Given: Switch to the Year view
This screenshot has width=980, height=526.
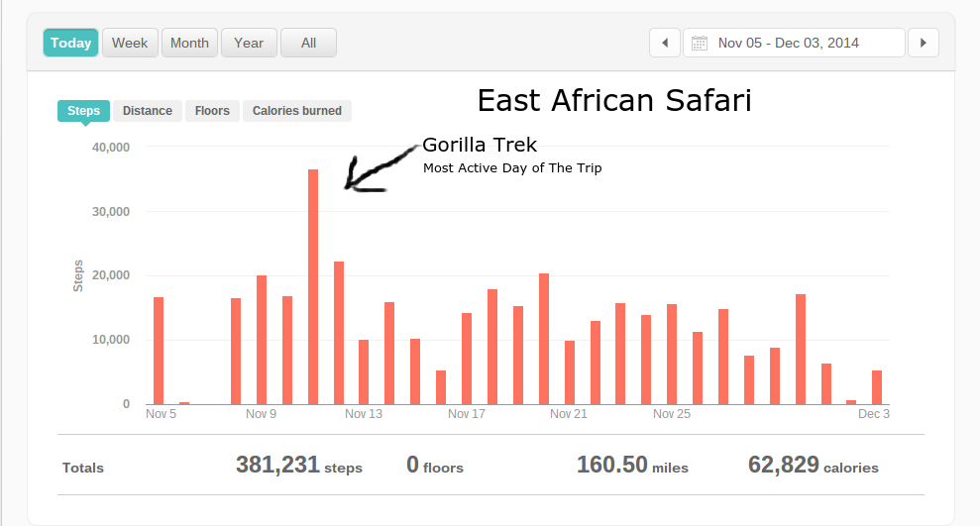Looking at the screenshot, I should click(x=249, y=43).
